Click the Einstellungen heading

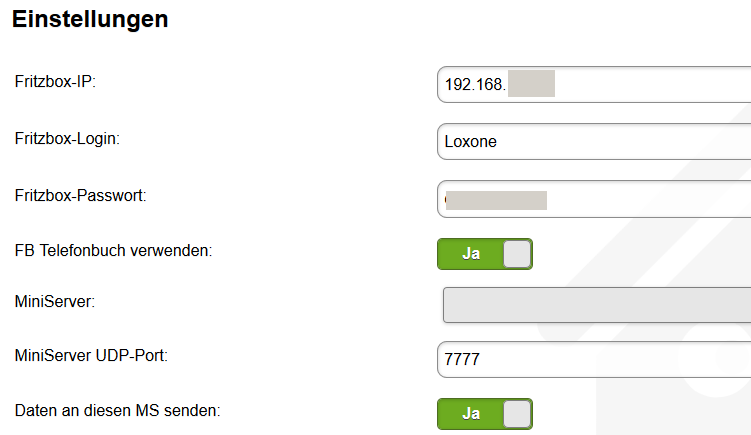click(90, 19)
